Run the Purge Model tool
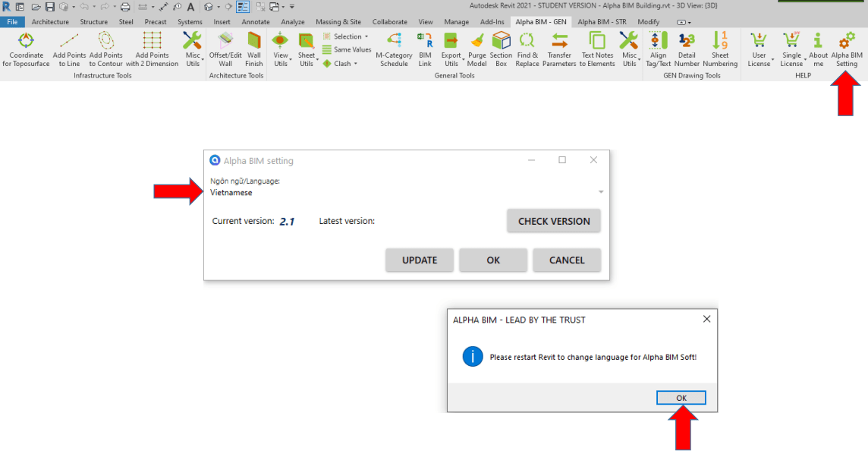The width and height of the screenshot is (868, 451). tap(476, 49)
